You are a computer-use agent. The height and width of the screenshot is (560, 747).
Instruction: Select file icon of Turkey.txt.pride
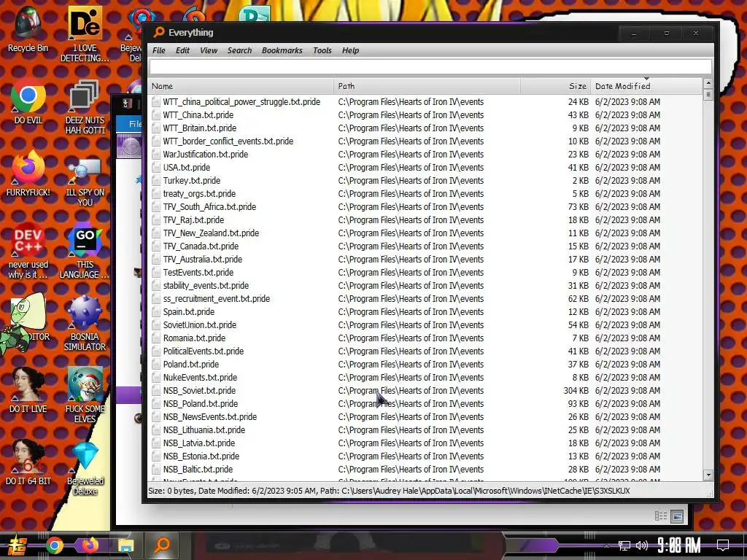(x=156, y=181)
